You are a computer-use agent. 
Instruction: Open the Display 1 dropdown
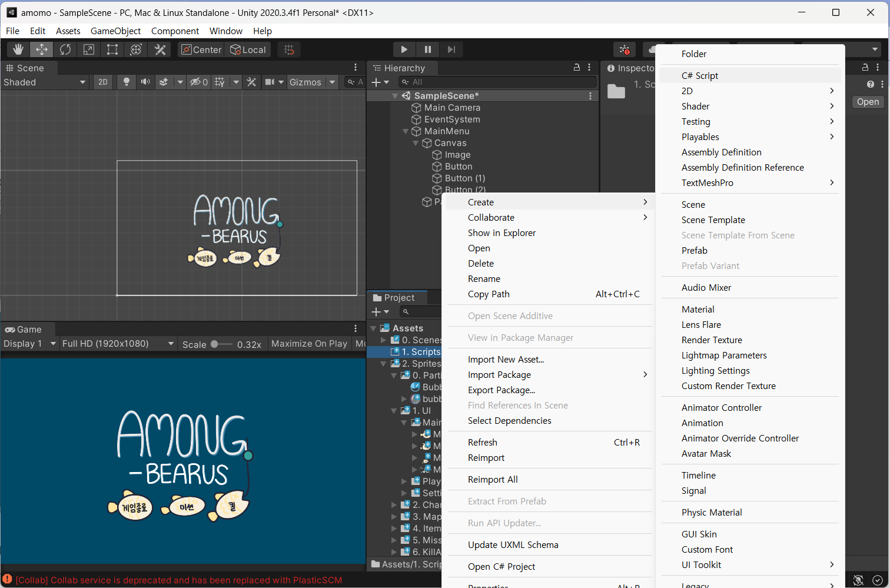pyautogui.click(x=29, y=344)
